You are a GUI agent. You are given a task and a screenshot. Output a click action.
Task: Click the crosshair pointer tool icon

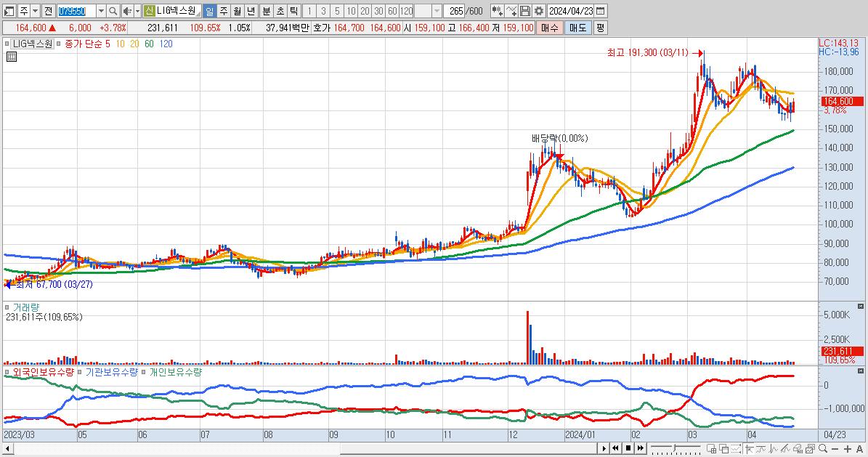point(750,449)
